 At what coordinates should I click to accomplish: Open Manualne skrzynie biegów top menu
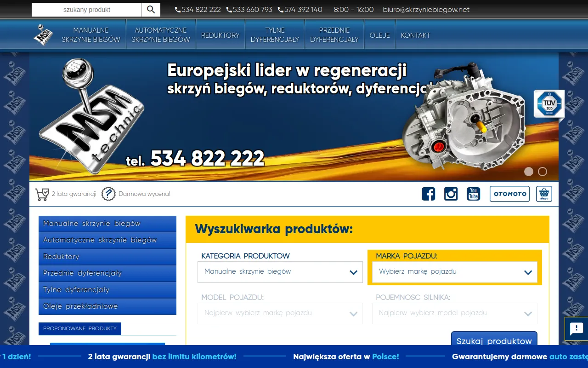[91, 35]
